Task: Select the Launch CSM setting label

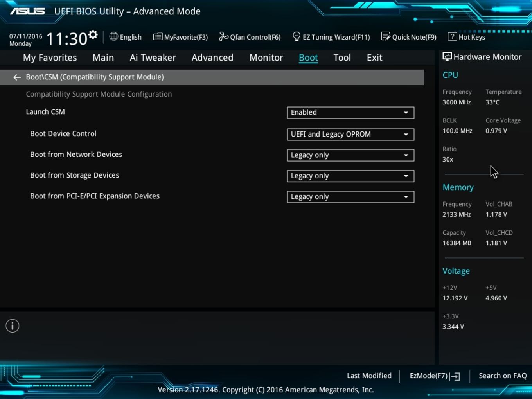Action: pos(45,112)
